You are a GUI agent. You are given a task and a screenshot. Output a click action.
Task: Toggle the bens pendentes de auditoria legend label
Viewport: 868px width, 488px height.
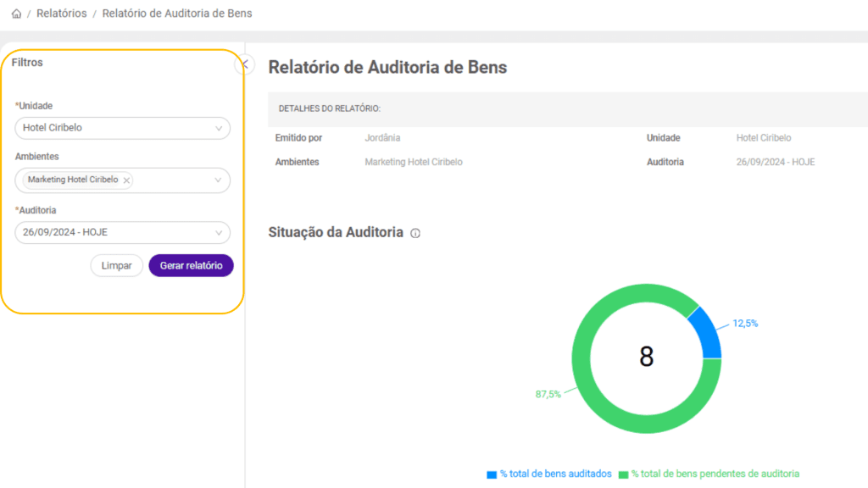coord(715,474)
